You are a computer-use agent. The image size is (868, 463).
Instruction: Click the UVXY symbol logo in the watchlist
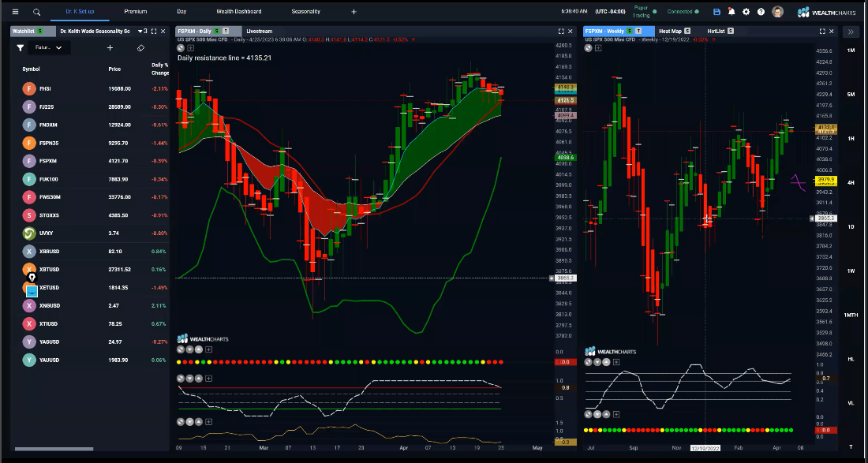pyautogui.click(x=29, y=233)
